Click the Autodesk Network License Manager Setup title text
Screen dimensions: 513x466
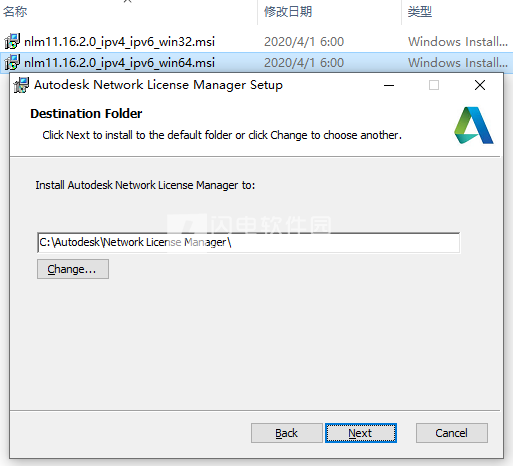pyautogui.click(x=158, y=85)
